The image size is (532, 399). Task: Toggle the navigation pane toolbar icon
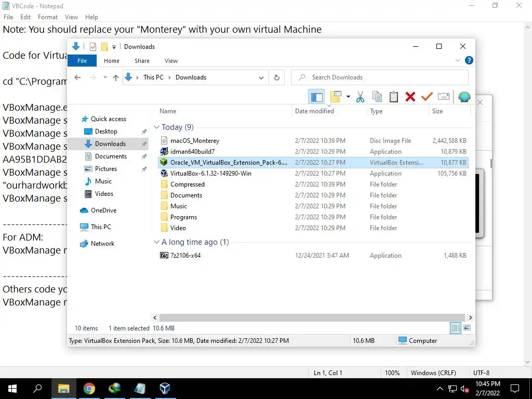click(x=316, y=97)
